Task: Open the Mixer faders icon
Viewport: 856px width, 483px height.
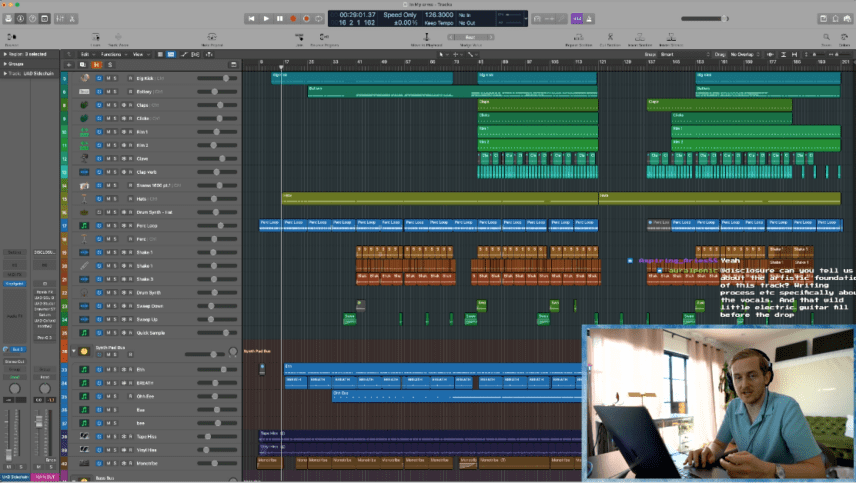Action: click(x=60, y=19)
